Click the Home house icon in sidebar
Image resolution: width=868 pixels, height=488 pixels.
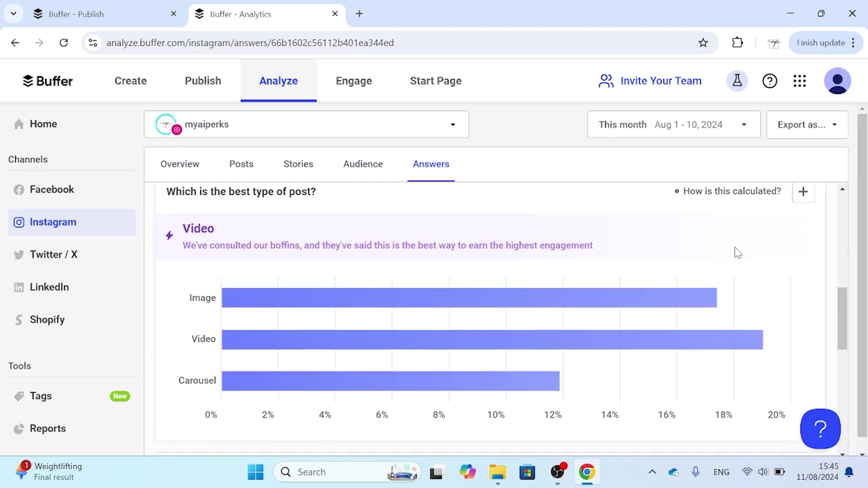pos(19,124)
